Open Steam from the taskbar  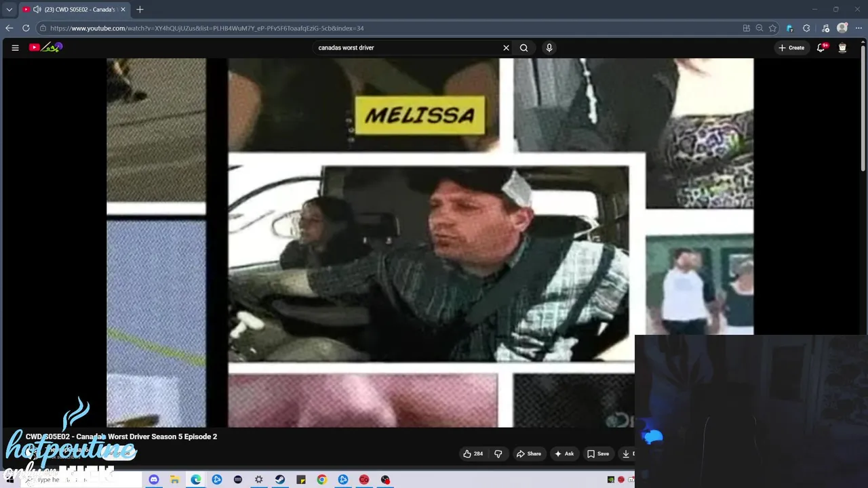tap(279, 479)
